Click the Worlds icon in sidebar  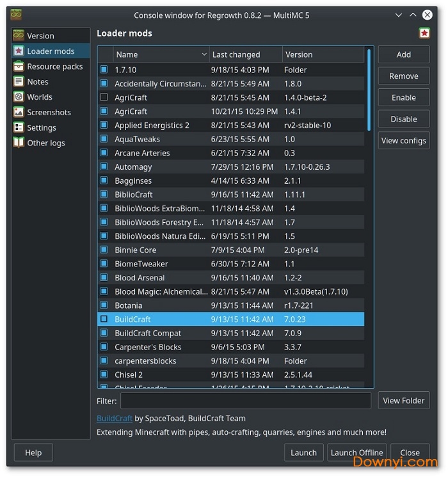(x=18, y=97)
